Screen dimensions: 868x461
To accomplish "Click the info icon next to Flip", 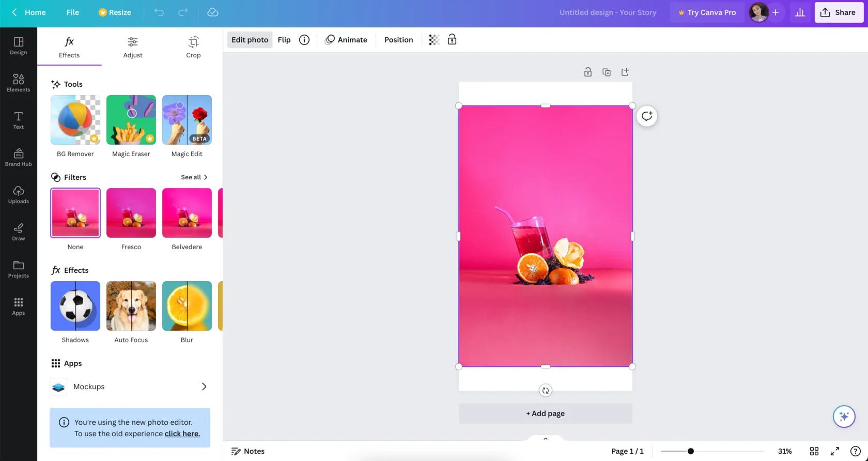I will click(x=304, y=40).
